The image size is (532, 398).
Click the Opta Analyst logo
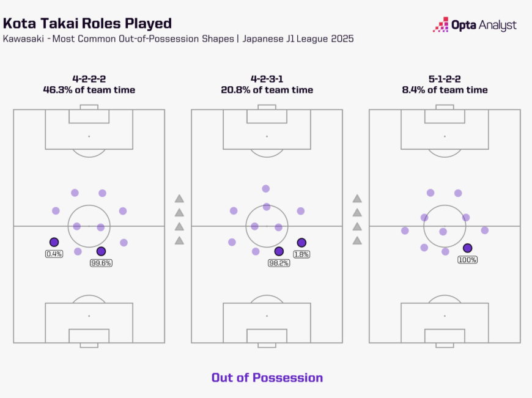tap(475, 25)
